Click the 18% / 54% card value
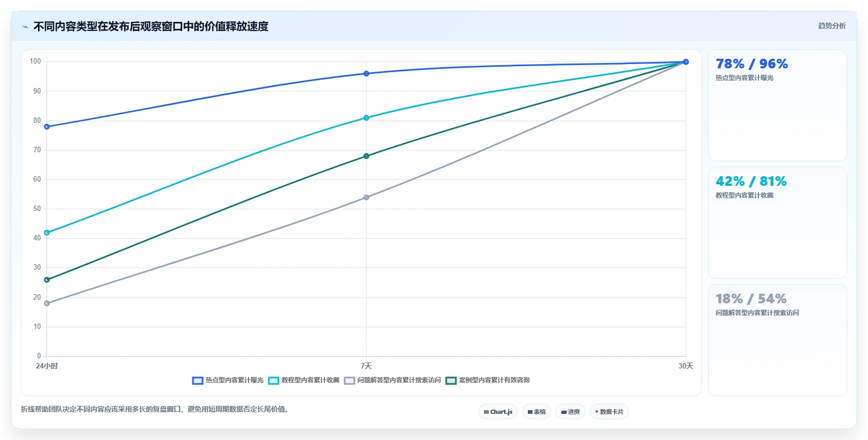The height and width of the screenshot is (440, 868). 751,299
